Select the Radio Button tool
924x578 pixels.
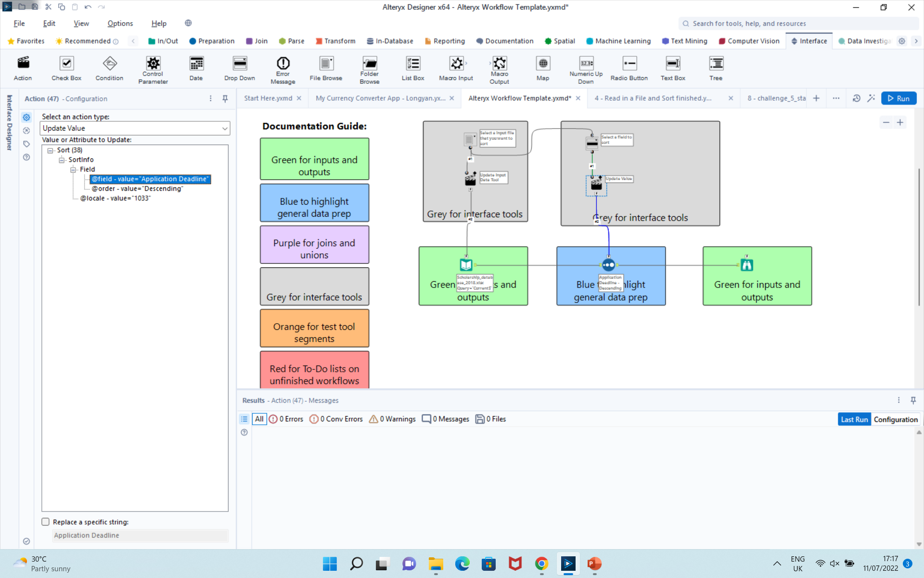(629, 69)
